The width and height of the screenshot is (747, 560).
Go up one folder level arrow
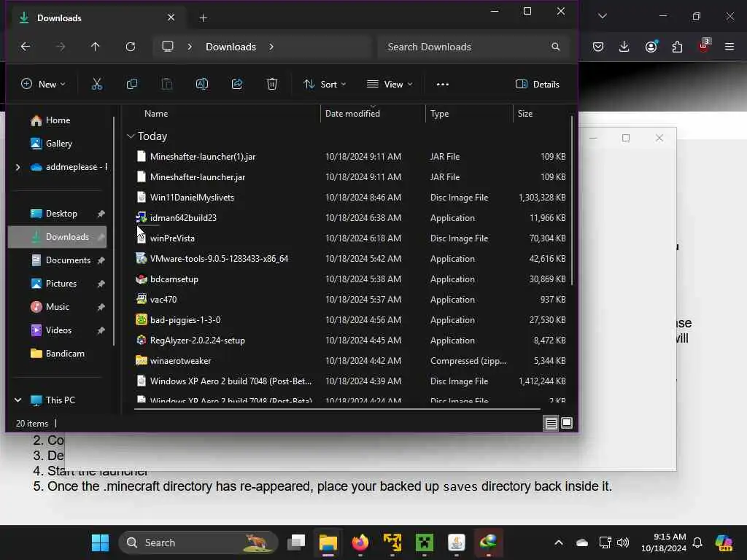(96, 47)
